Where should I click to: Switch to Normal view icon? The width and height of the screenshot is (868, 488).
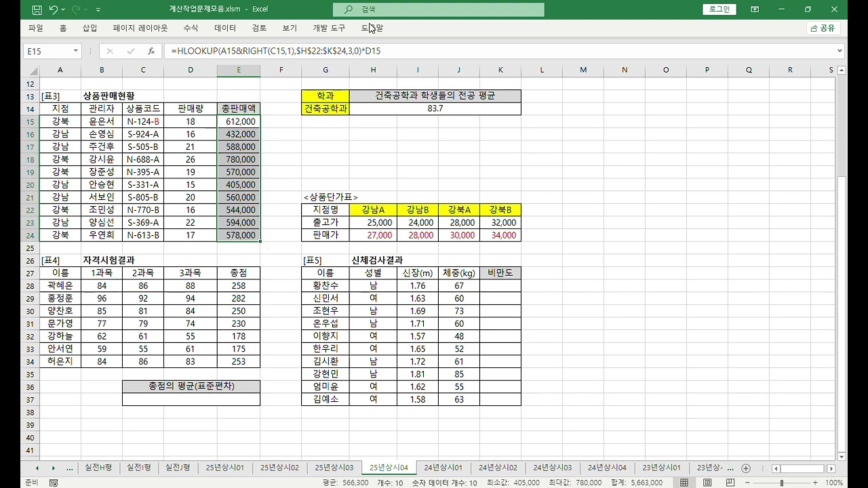(x=684, y=483)
